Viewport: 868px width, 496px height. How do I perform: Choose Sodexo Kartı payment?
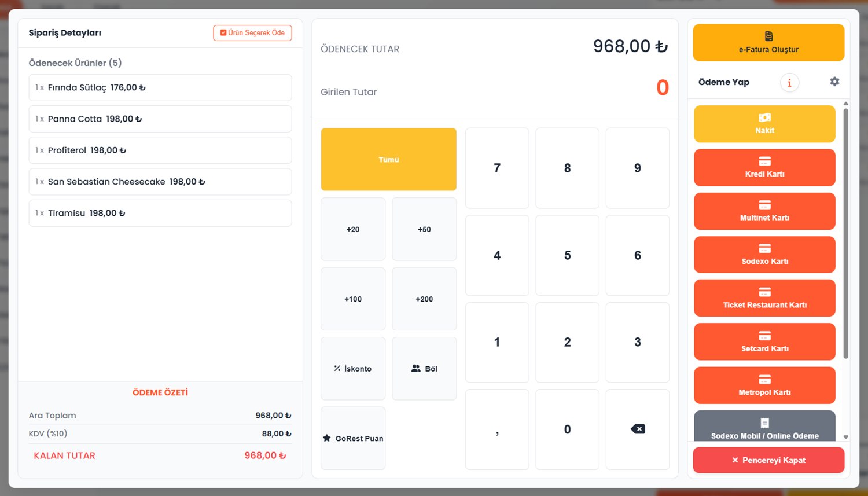pos(764,255)
